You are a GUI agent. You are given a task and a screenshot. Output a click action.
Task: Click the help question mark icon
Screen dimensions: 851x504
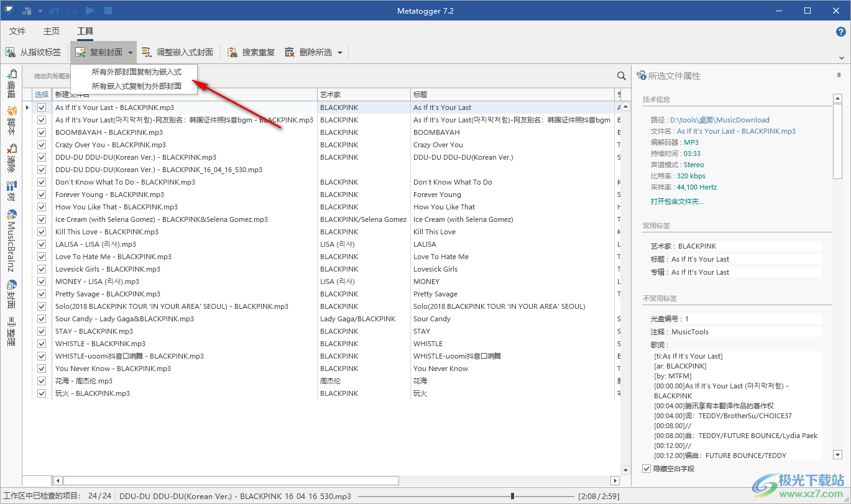click(840, 31)
